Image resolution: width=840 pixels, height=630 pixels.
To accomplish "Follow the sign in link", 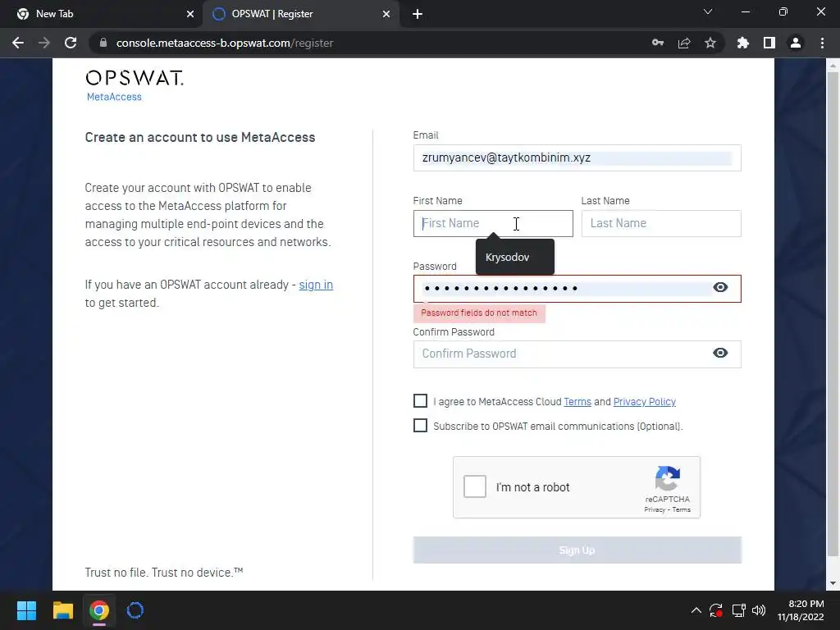I will pyautogui.click(x=316, y=285).
